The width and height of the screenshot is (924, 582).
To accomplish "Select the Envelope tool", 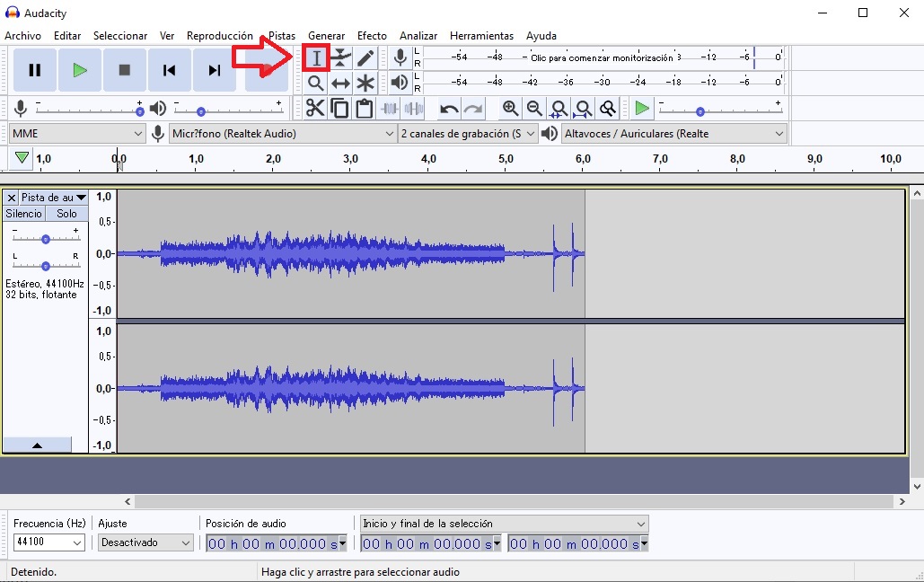I will 339,57.
